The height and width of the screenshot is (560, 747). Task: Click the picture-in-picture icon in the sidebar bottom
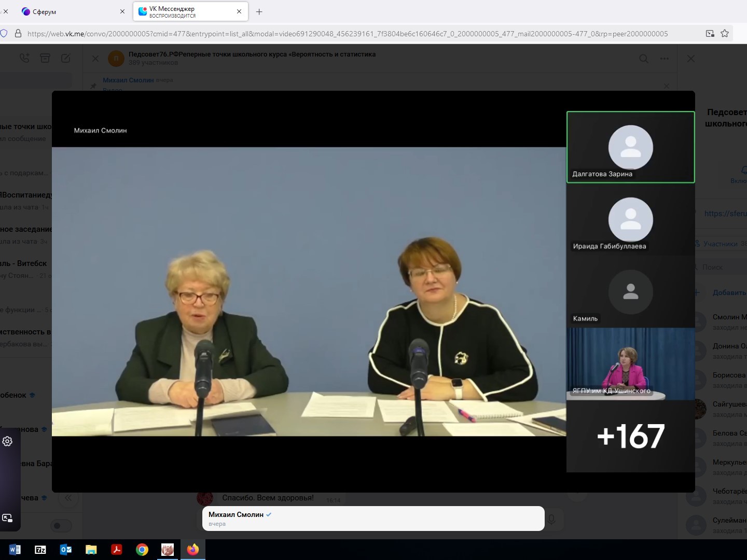point(7,518)
